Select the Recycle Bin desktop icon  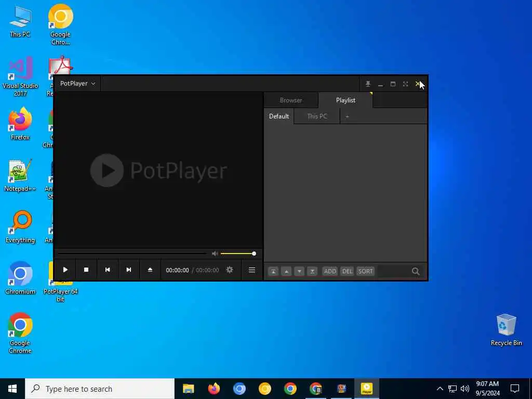pyautogui.click(x=506, y=330)
